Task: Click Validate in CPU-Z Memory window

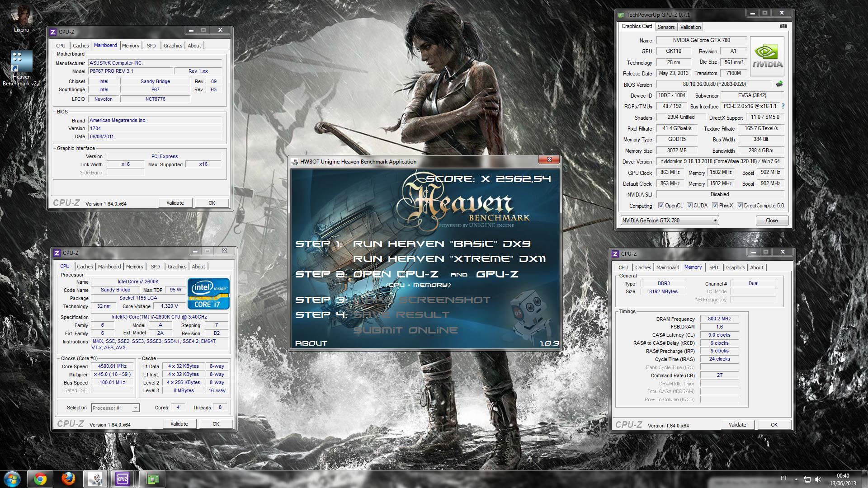Action: tap(737, 425)
